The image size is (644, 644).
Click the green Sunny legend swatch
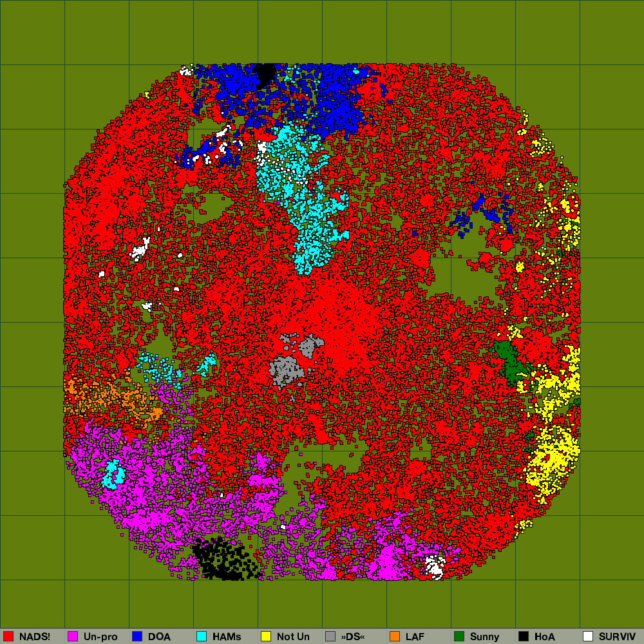click(459, 636)
